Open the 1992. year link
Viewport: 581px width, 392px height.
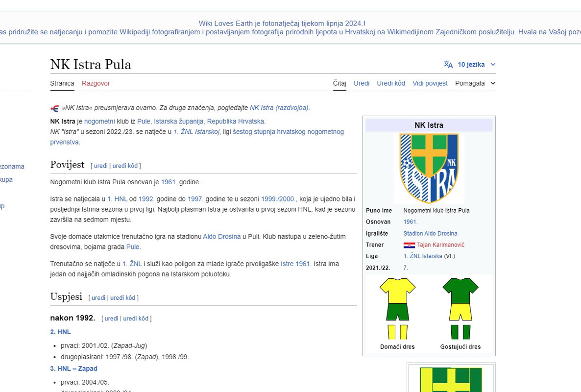pos(146,199)
